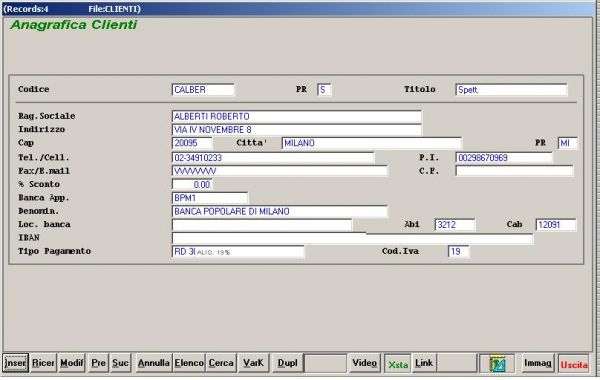Go to previous record with Pre
Screen dimensions: 600x380
coord(98,363)
